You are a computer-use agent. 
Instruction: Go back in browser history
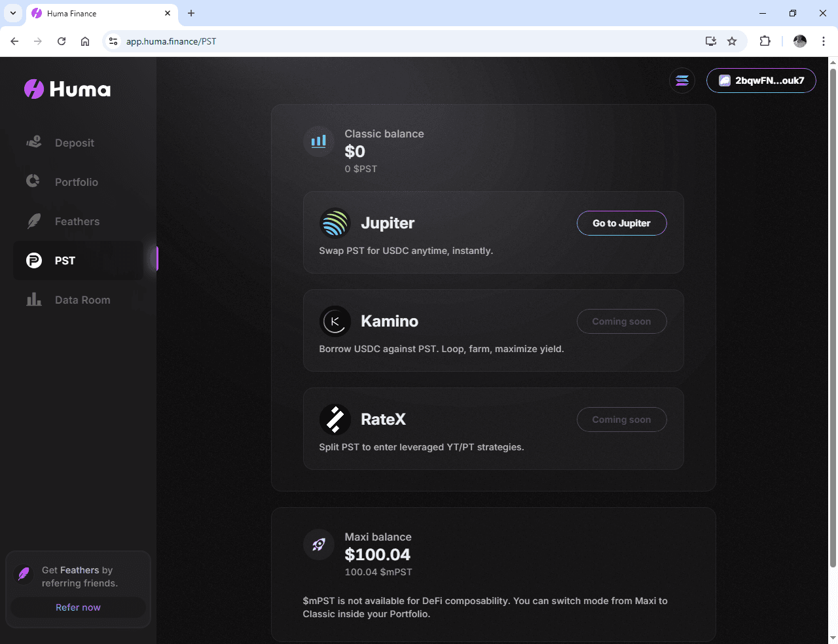click(14, 41)
